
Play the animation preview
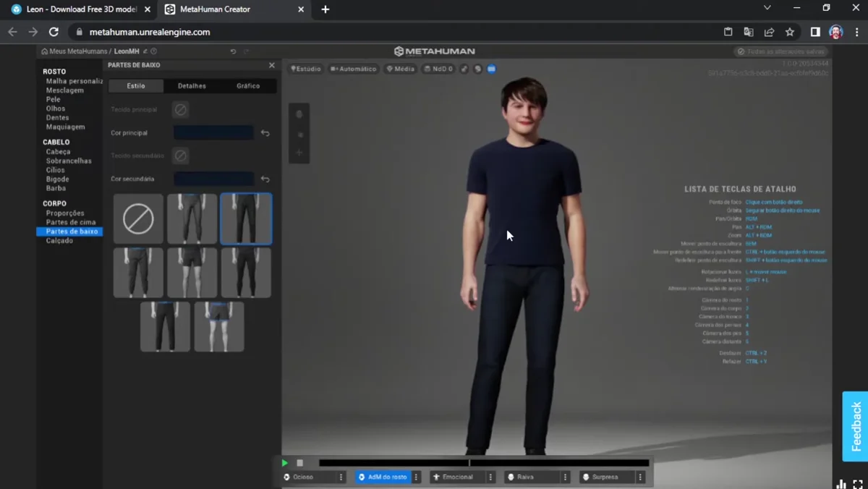pyautogui.click(x=285, y=463)
